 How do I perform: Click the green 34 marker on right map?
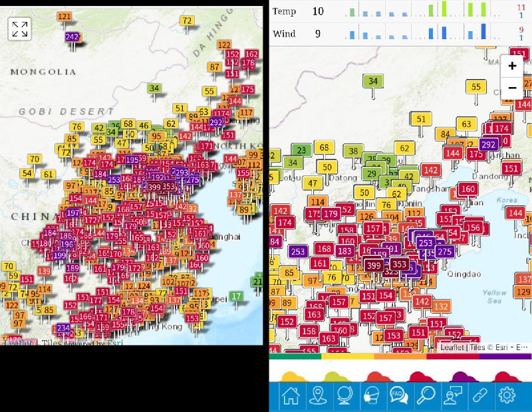pos(373,82)
